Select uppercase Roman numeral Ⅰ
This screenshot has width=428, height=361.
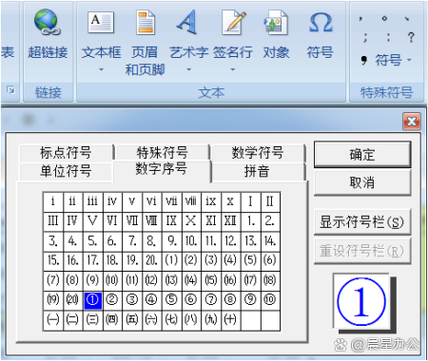(x=250, y=201)
